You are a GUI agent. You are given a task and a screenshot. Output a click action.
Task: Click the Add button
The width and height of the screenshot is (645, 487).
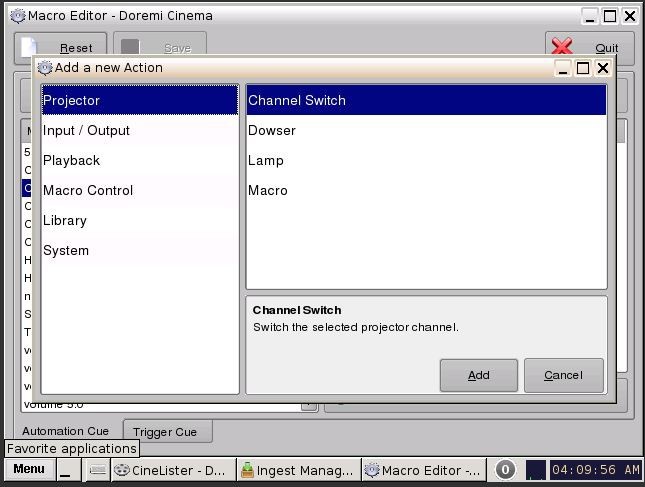[479, 375]
